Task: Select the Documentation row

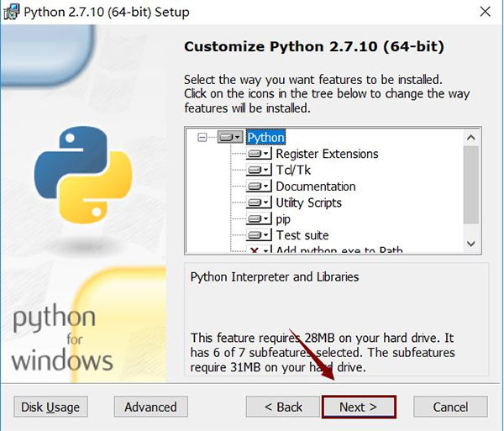Action: tap(316, 186)
